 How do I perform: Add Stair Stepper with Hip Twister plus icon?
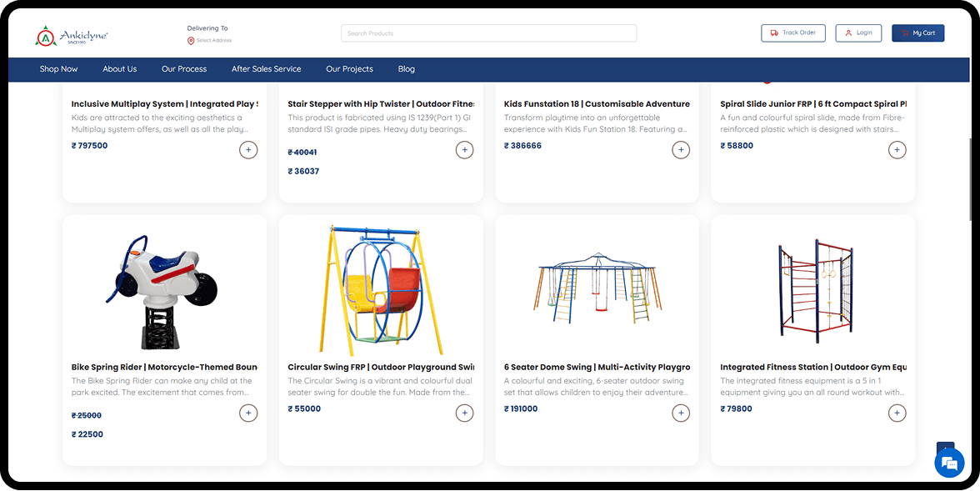coord(464,150)
